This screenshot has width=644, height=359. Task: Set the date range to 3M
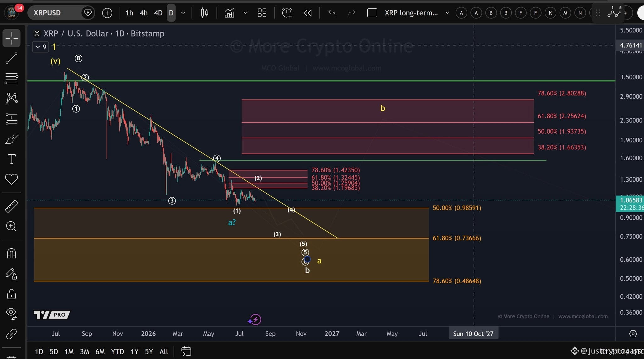(85, 351)
